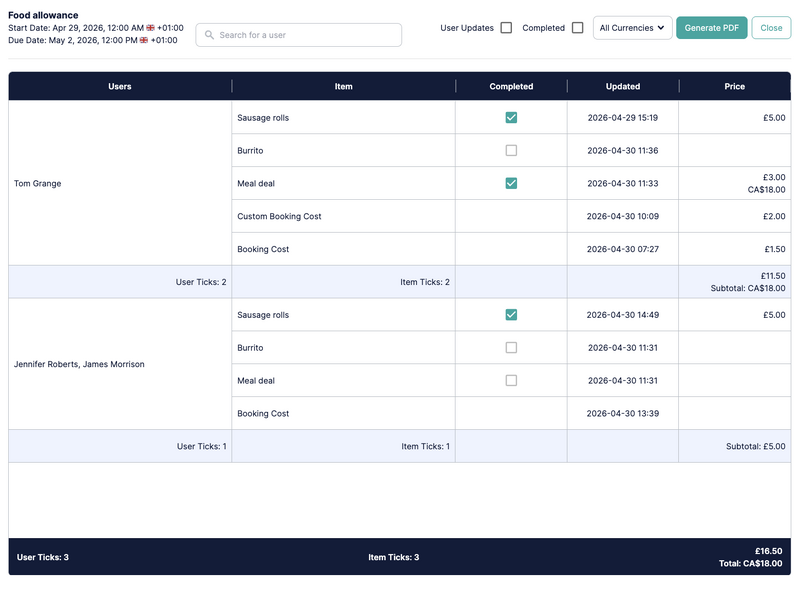
Task: Click the footer Item Ticks: 3 total
Action: coord(393,557)
